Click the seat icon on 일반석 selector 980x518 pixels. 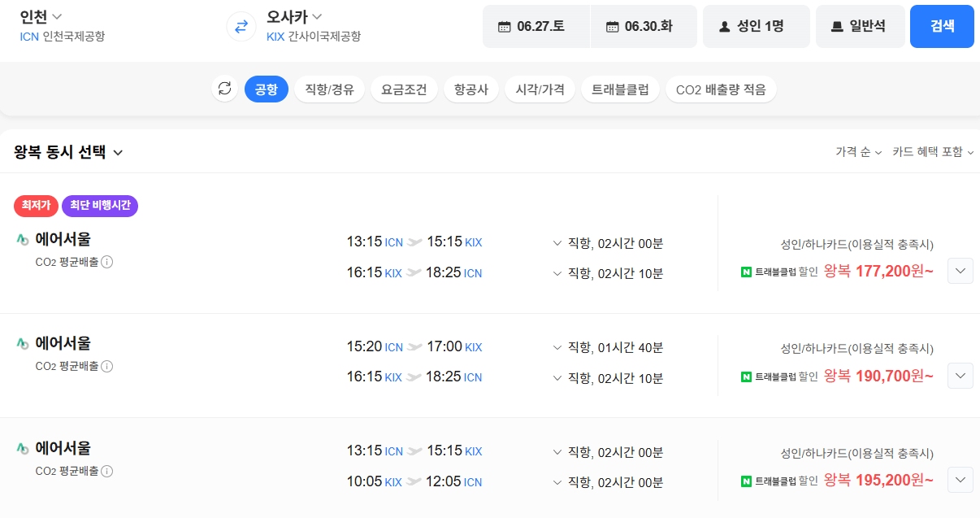(x=837, y=25)
